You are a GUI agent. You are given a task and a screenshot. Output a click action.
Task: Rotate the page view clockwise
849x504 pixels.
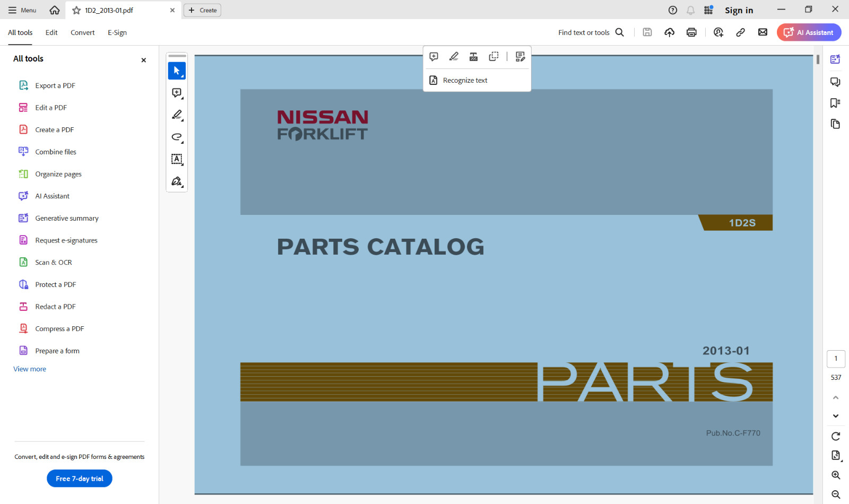(x=836, y=436)
